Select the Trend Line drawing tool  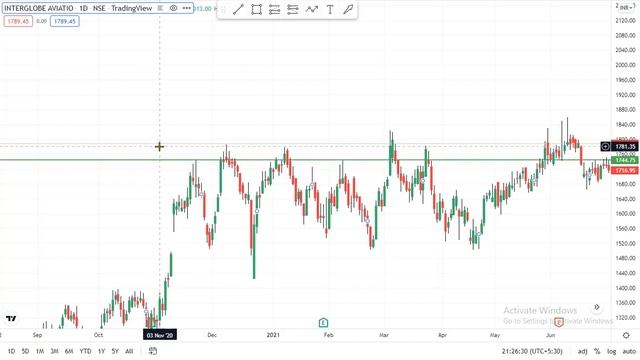click(238, 9)
